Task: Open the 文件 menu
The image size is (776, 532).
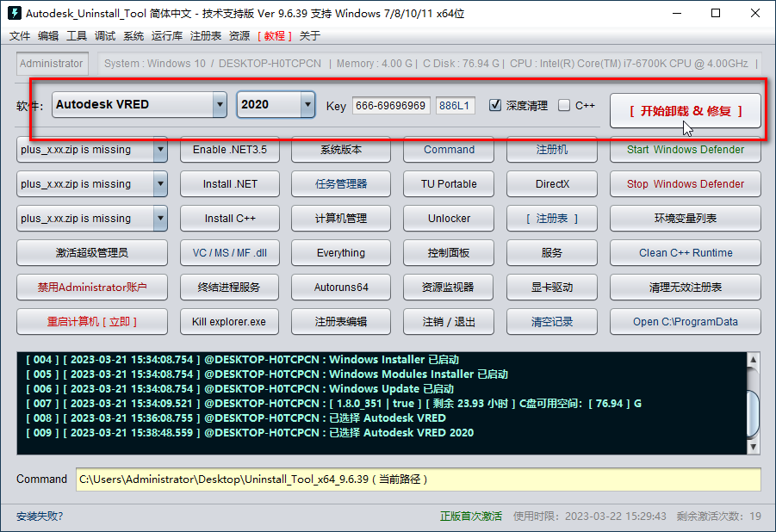Action: (x=20, y=35)
